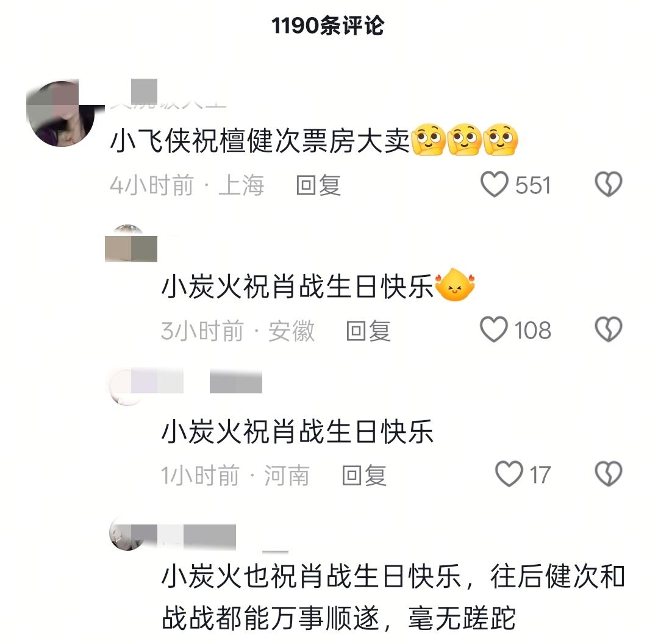Reply to the Shanghai comment
The image size is (658, 644).
[318, 185]
